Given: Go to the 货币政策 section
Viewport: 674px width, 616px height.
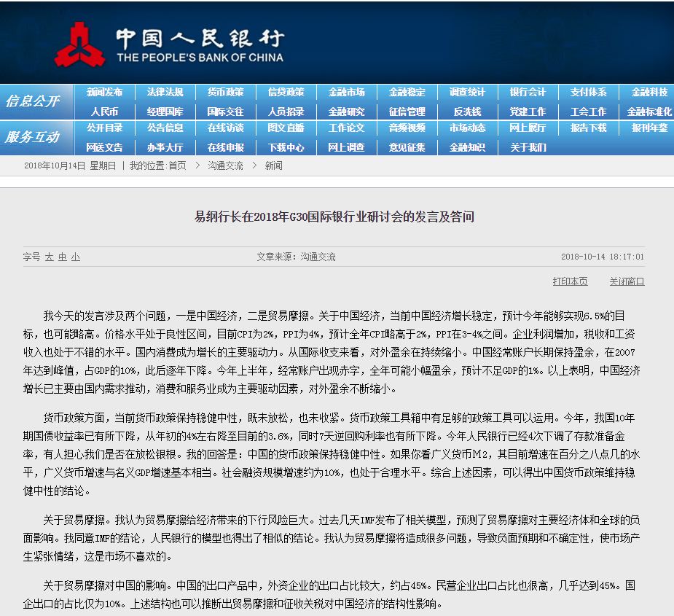Looking at the screenshot, I should click(226, 92).
